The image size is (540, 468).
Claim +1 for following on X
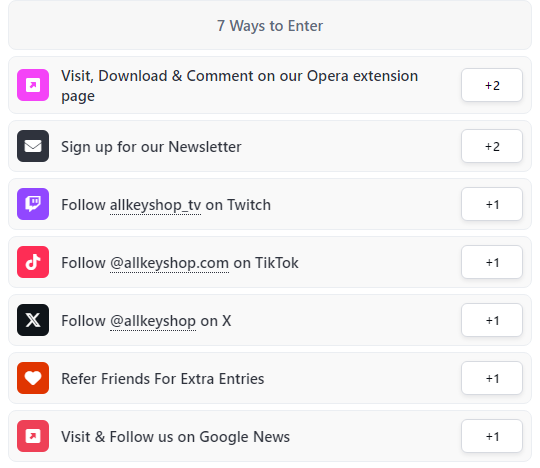pyautogui.click(x=492, y=320)
